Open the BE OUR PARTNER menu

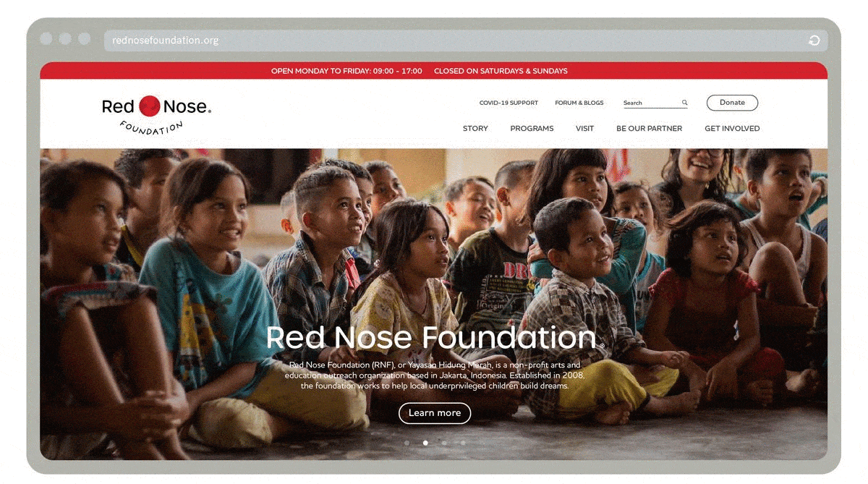click(649, 129)
